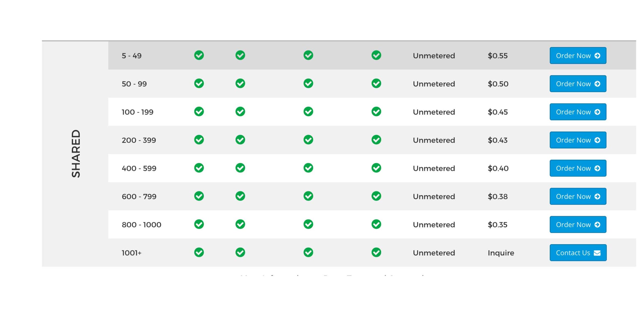Select the 800 - 1000 quantity label
The image size is (644, 314).
pyautogui.click(x=141, y=225)
